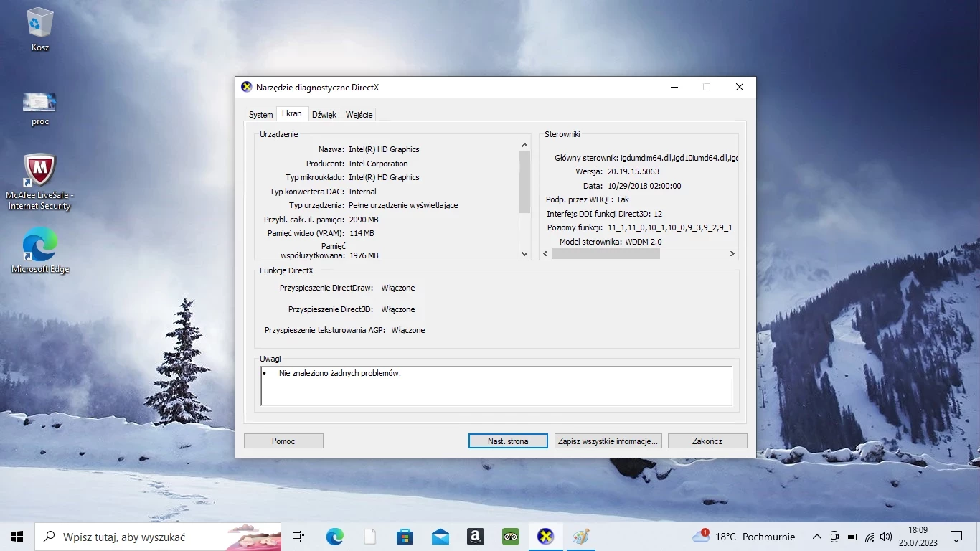The height and width of the screenshot is (551, 980).
Task: Click the drivers horizontal scrollbar thumb
Action: point(606,253)
